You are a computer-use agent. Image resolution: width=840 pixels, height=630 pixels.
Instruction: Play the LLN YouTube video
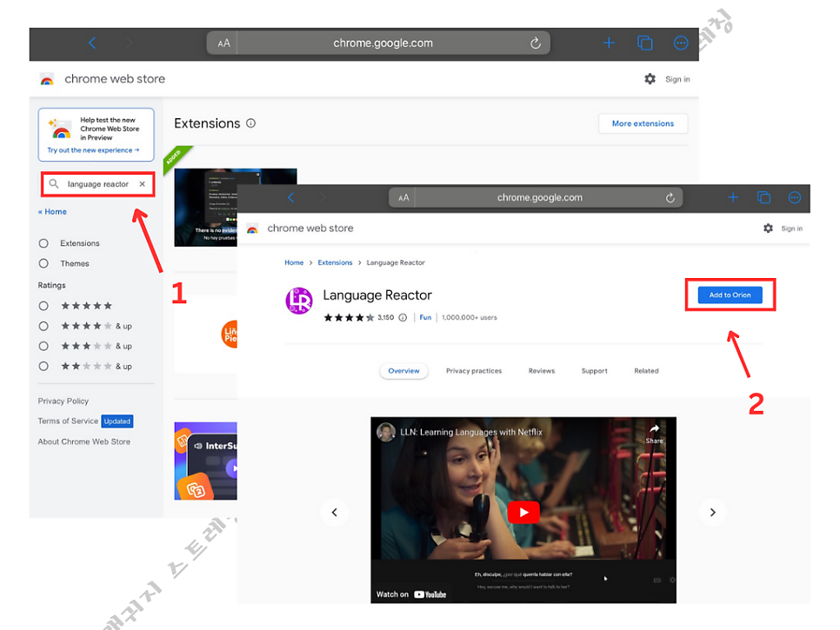click(523, 512)
